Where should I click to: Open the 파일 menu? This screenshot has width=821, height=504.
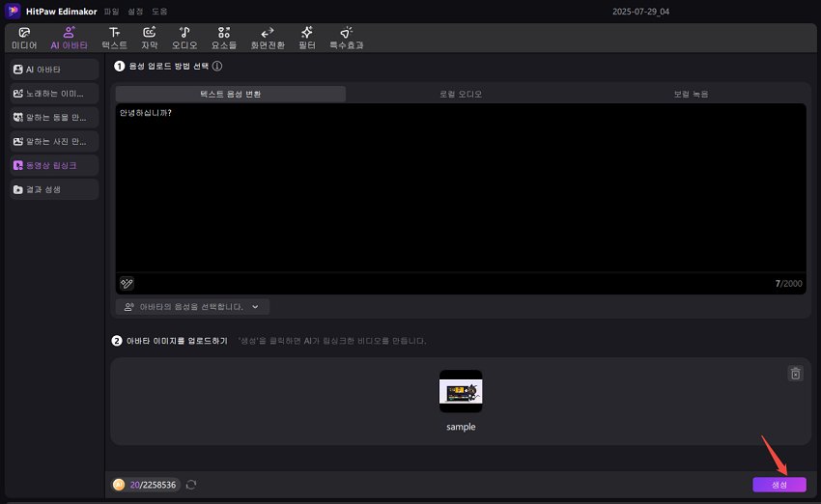point(111,12)
